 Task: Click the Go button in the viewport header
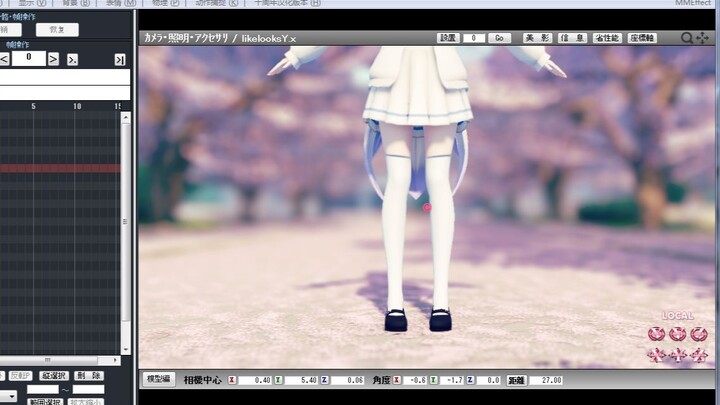499,38
